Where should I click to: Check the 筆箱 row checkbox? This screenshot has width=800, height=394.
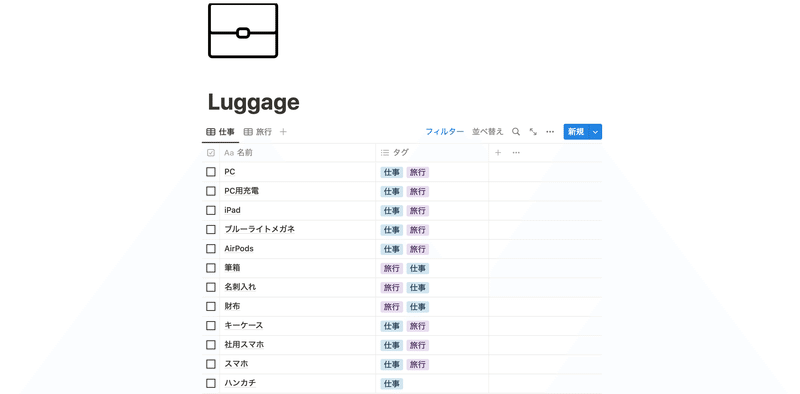pyautogui.click(x=211, y=268)
